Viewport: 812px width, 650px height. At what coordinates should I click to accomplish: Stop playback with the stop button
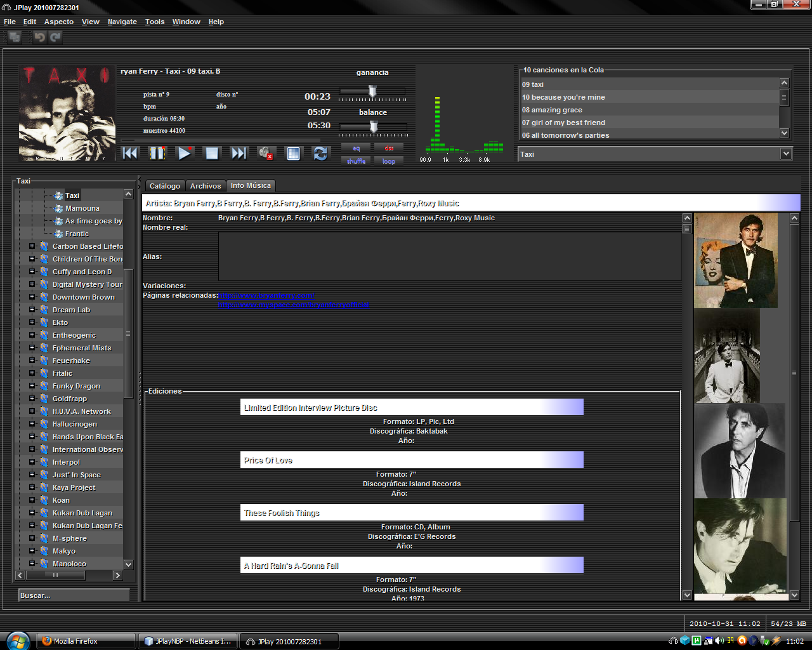[212, 153]
